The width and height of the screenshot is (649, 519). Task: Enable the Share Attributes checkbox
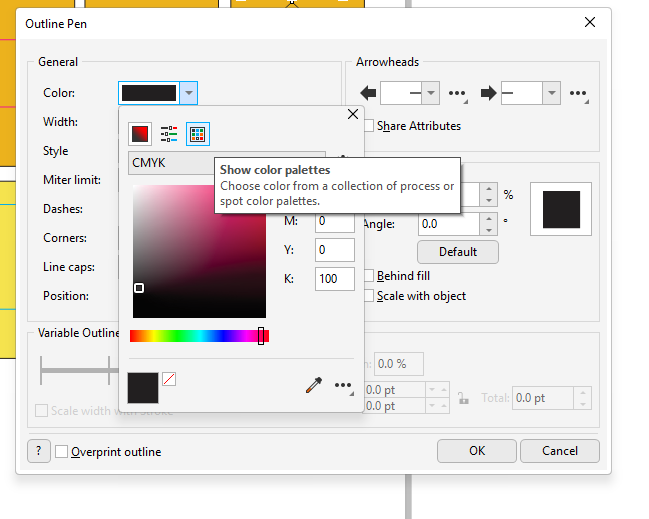pyautogui.click(x=368, y=126)
